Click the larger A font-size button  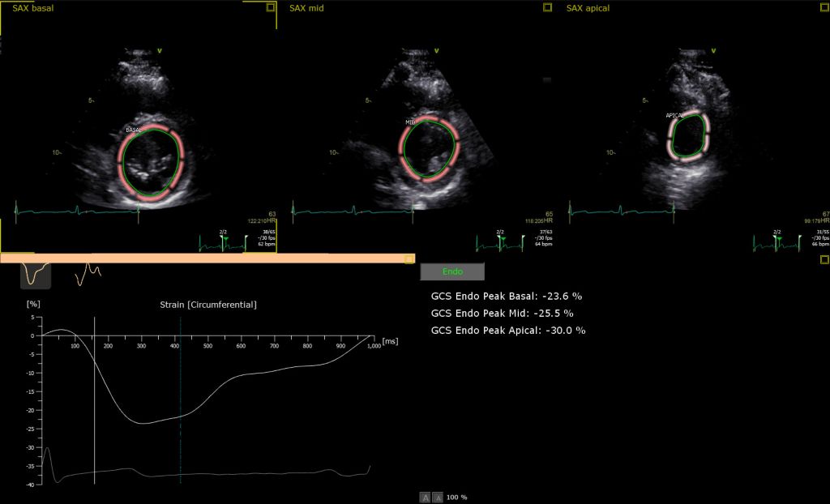tap(425, 498)
